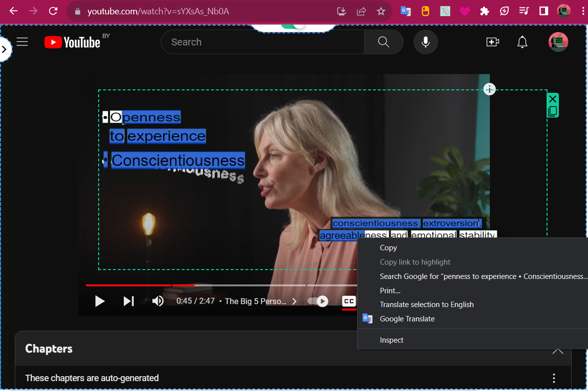This screenshot has width=588, height=391.
Task: Open the YouTube account avatar menu
Action: coord(558,41)
